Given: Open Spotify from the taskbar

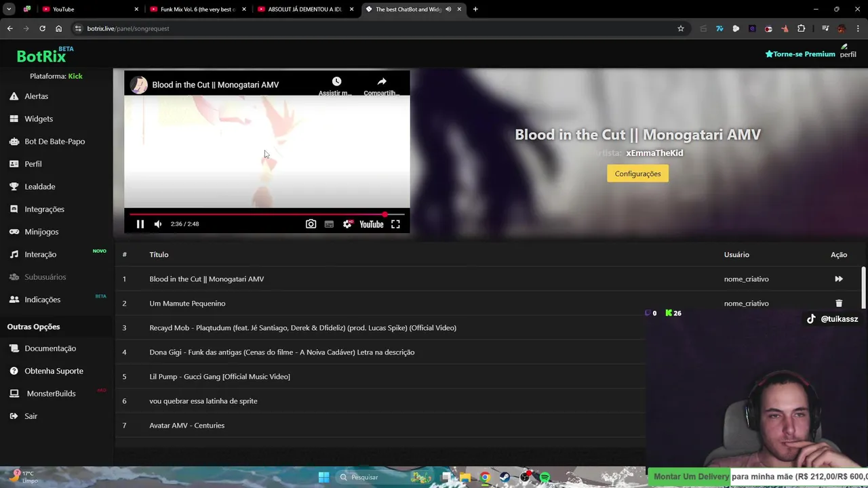Looking at the screenshot, I should click(x=545, y=477).
